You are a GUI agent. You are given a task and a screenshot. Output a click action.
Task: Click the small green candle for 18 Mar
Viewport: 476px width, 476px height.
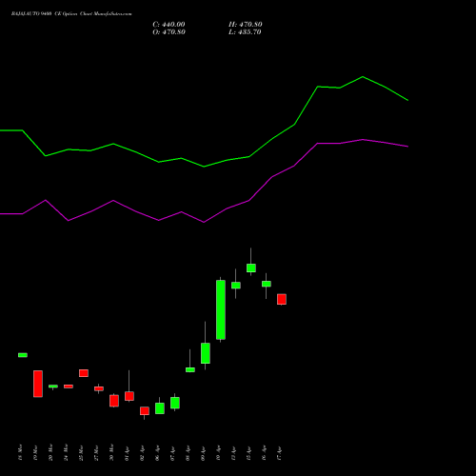coord(23,355)
